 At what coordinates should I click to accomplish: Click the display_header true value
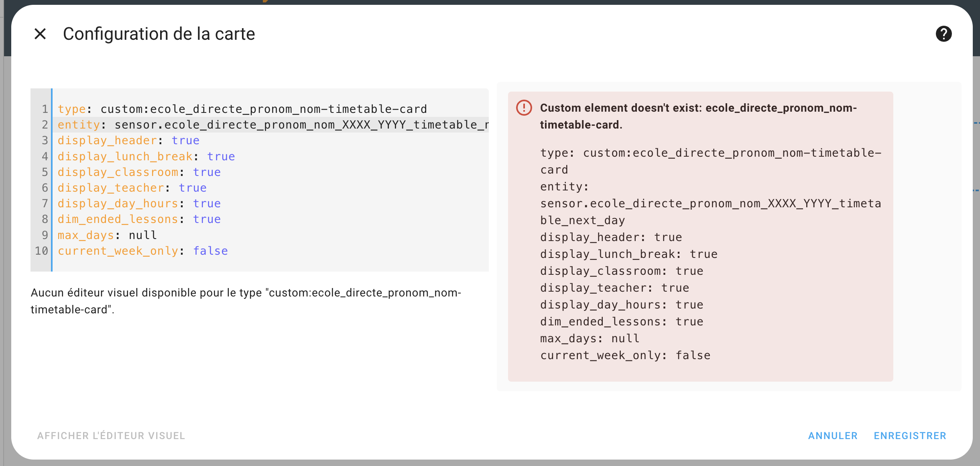(x=185, y=141)
